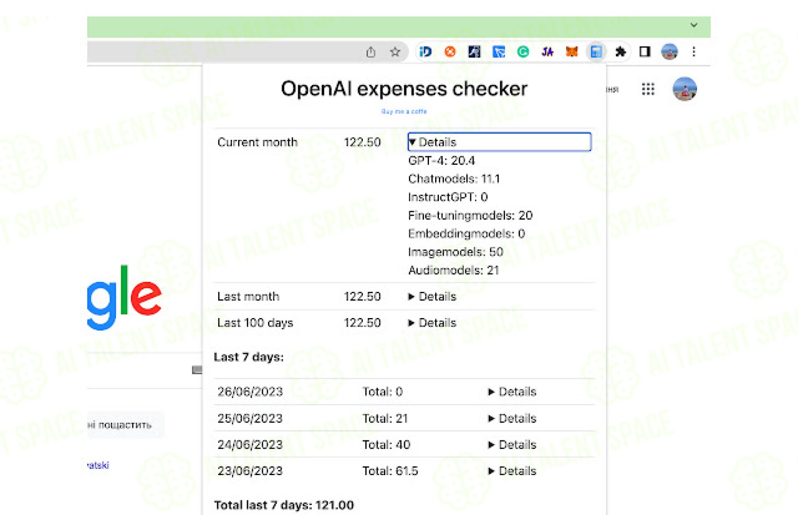798x532 pixels.
Task: Click the 26/06/2023 date
Action: [x=250, y=392]
